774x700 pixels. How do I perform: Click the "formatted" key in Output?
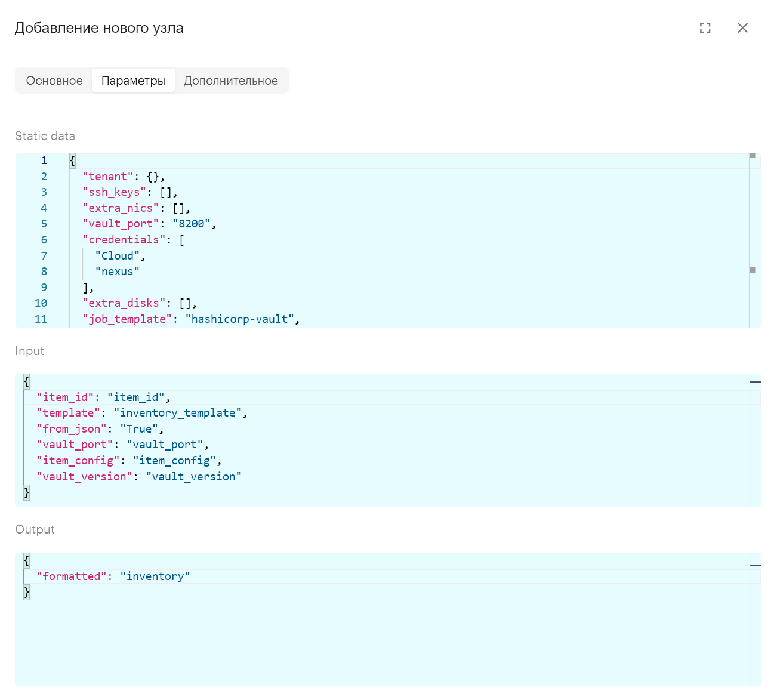tap(72, 576)
